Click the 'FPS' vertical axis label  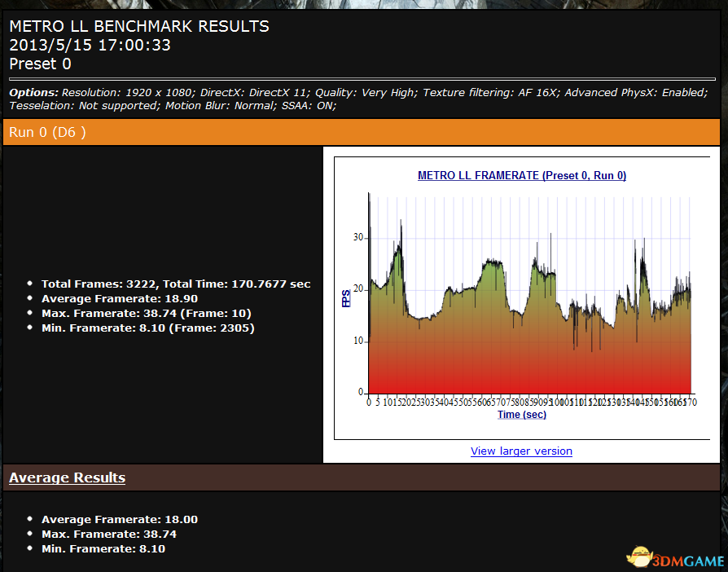346,298
